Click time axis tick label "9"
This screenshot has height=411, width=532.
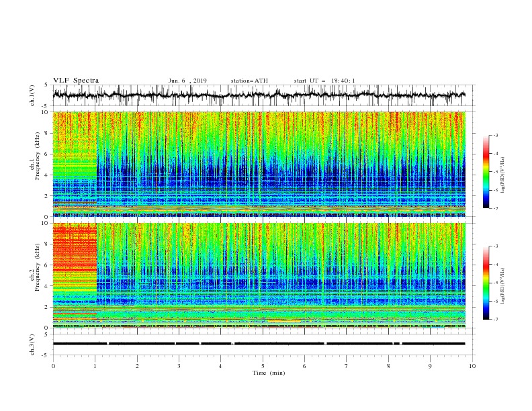pos(430,366)
